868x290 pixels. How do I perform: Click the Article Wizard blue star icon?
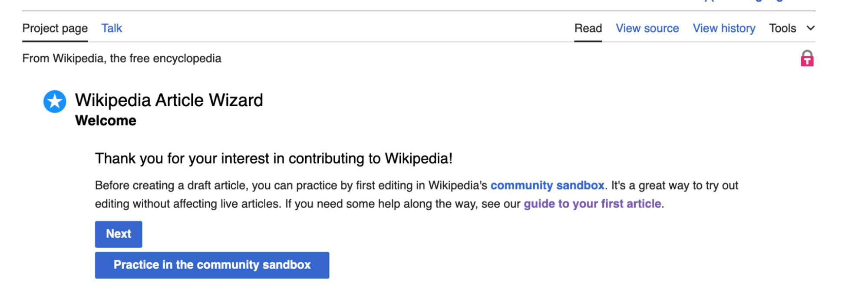(x=55, y=101)
